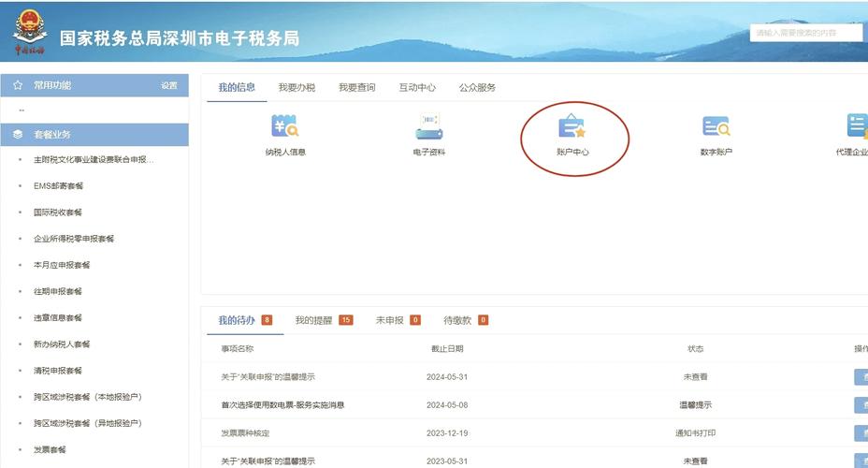The height and width of the screenshot is (468, 868).
Task: Click the badge 15 next to 我的提醒
Action: point(346,320)
